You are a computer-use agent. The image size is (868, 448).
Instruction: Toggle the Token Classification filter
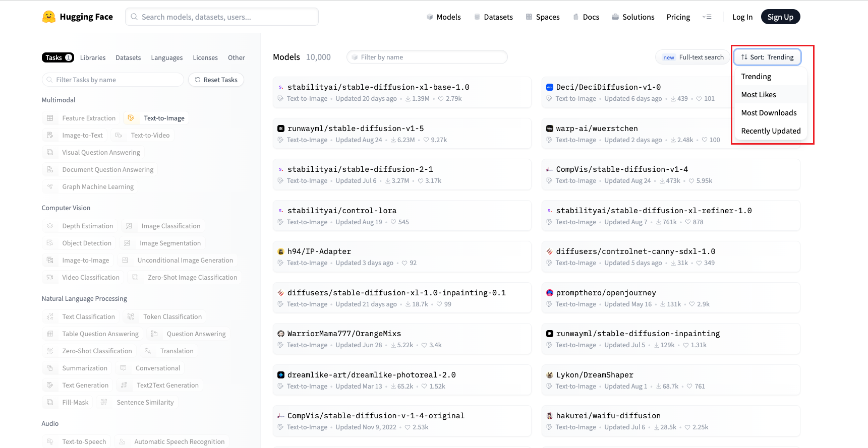click(x=165, y=316)
